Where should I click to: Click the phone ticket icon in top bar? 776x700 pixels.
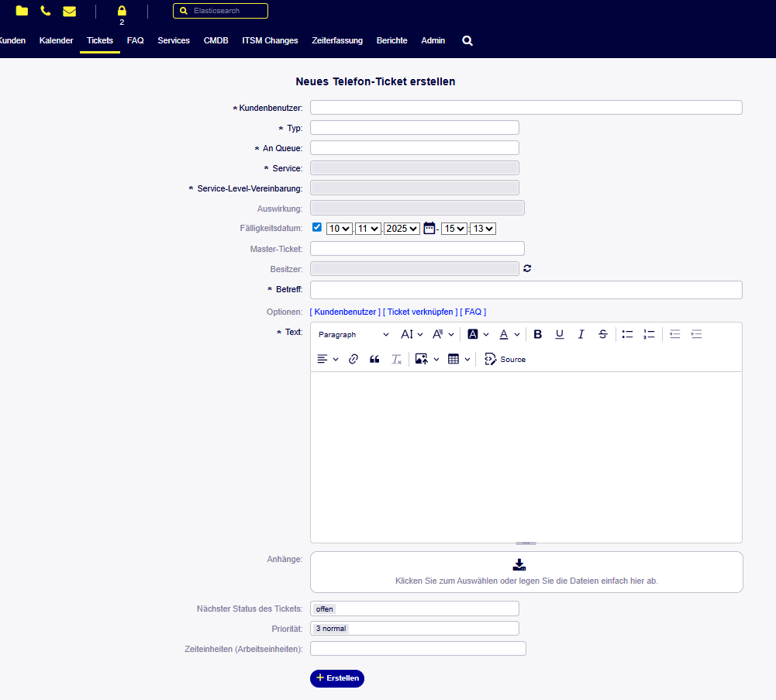[x=46, y=11]
